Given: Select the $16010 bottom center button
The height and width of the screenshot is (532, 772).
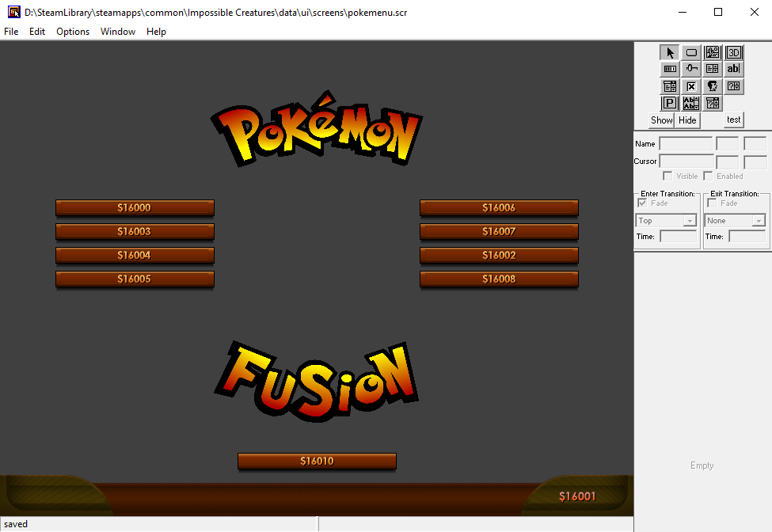Looking at the screenshot, I should click(x=317, y=461).
